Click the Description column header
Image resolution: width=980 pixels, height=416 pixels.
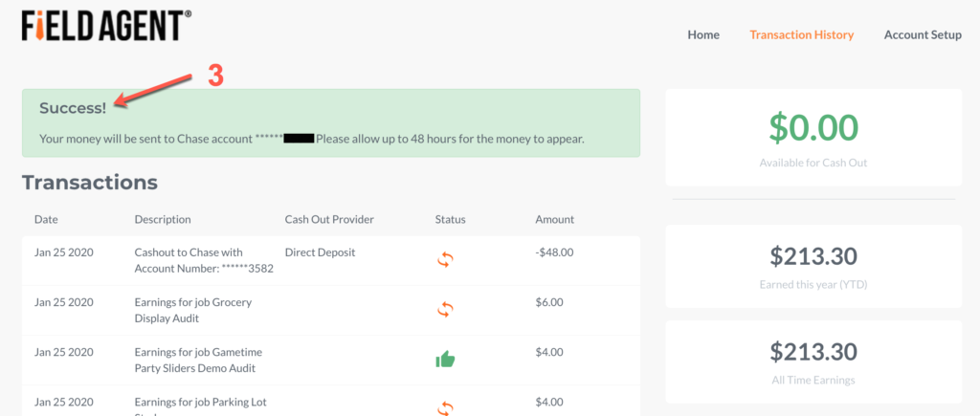pos(163,219)
